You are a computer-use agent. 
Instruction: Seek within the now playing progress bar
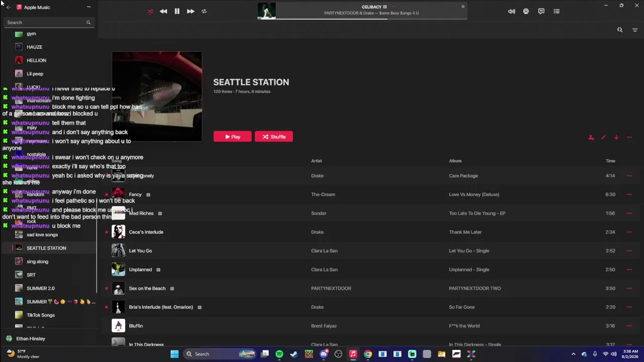pos(371,19)
